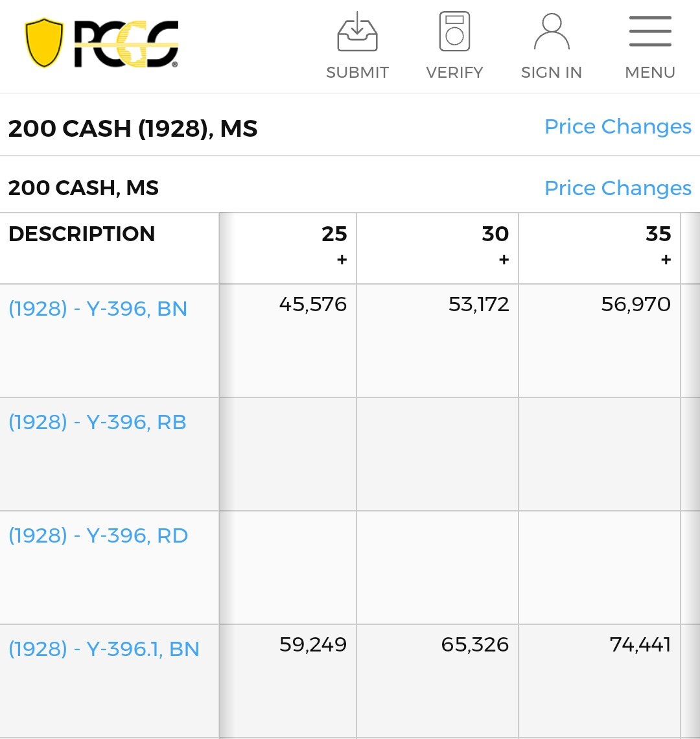Viewport: 700px width, 739px height.
Task: Open Price Changes for 200 Cash, MS
Action: coord(618,188)
